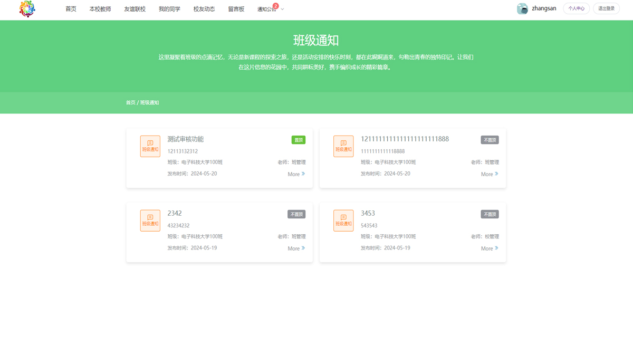Viewport: 633px width, 364px height.
Task: Click the 班级通知 icon on 3453 card
Action: 343,221
